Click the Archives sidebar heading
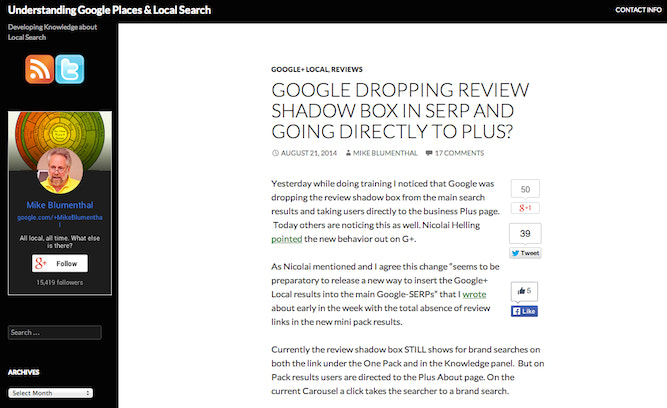 (23, 372)
